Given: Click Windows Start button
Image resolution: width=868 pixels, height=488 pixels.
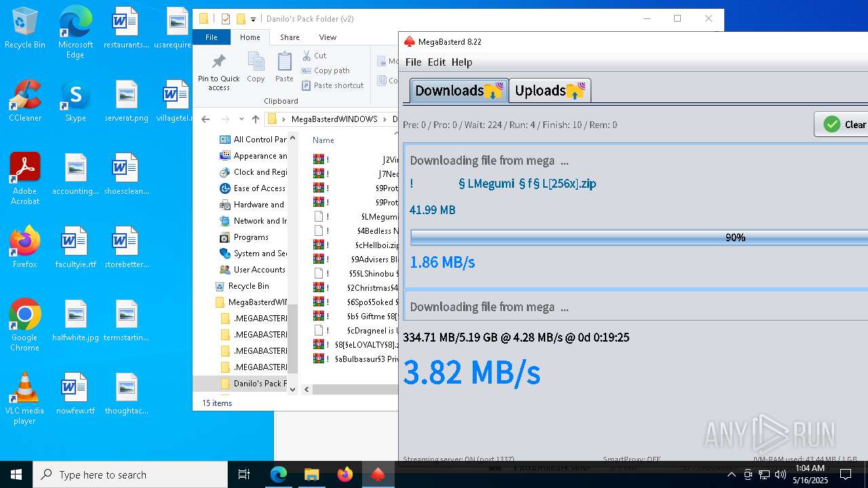Looking at the screenshot, I should click(16, 474).
